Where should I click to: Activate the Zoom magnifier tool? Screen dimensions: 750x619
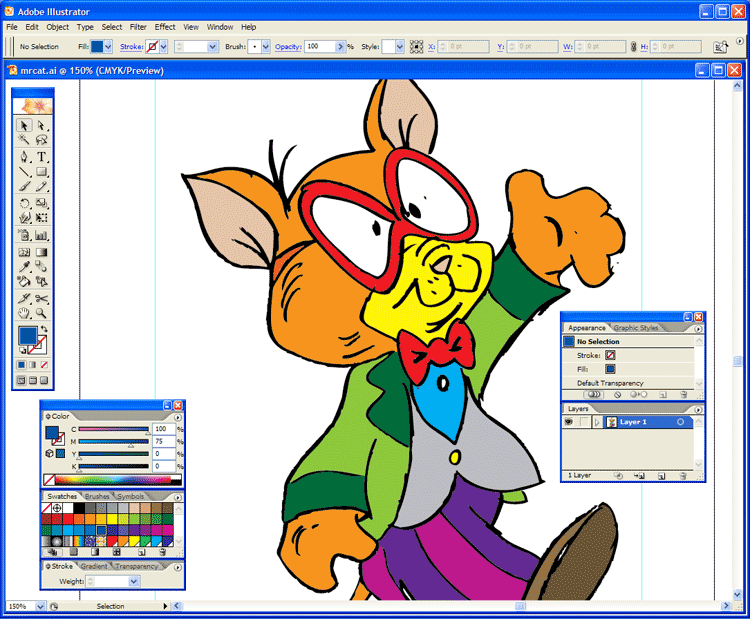tap(42, 313)
